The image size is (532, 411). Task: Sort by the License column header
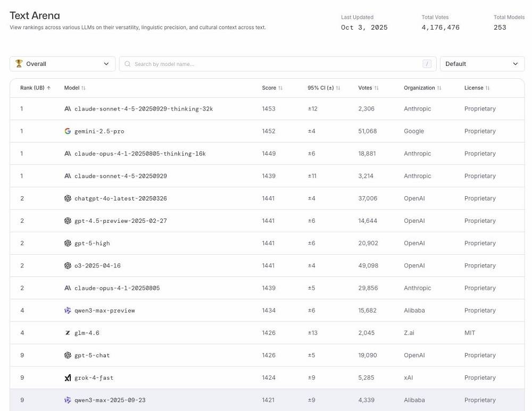[477, 88]
